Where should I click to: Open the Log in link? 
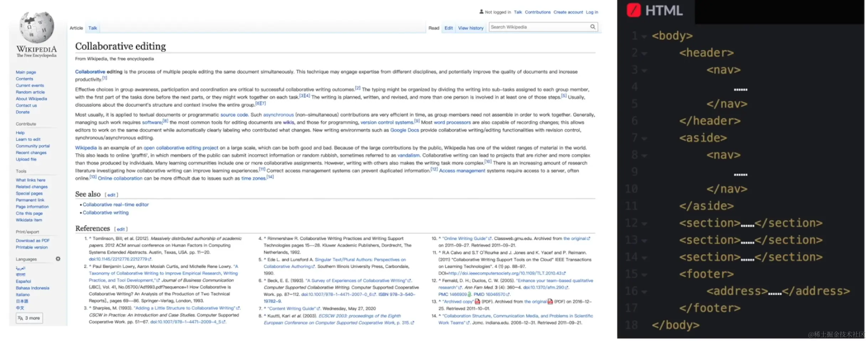point(592,12)
